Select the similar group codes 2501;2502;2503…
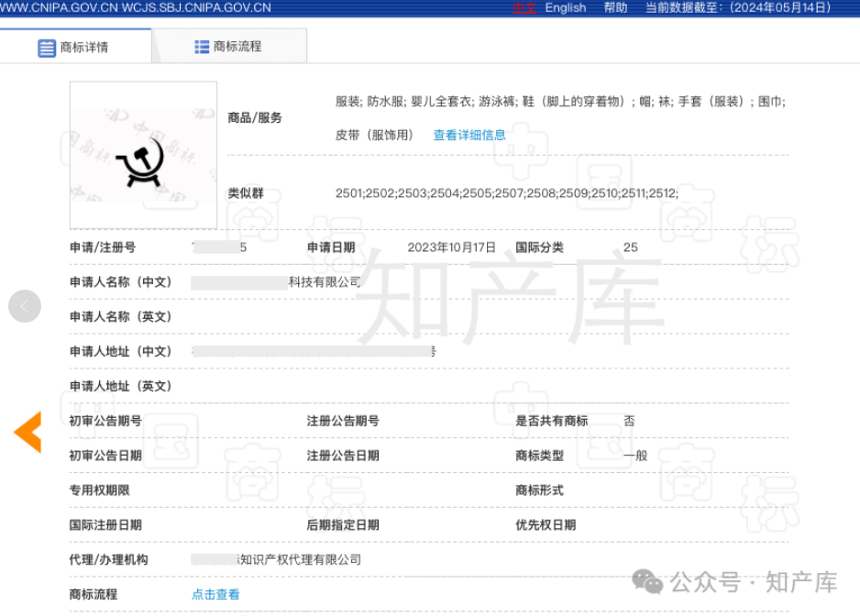 point(507,193)
